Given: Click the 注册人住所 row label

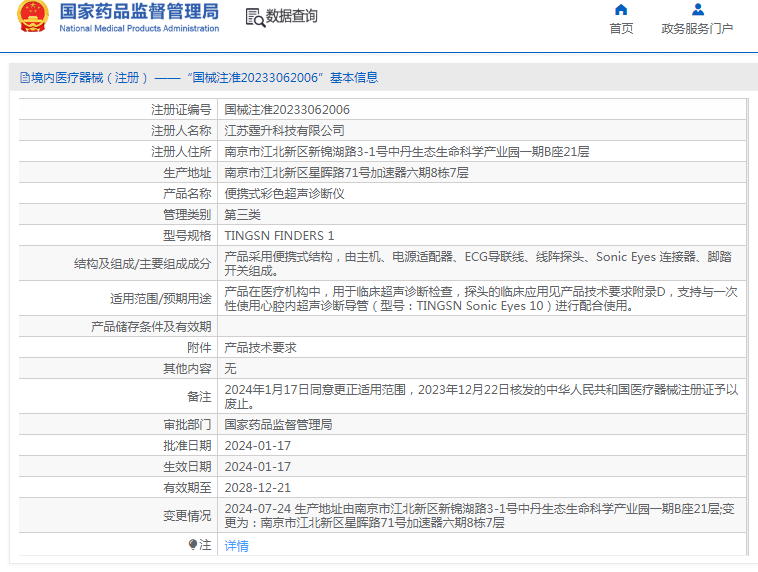Looking at the screenshot, I should coord(181,152).
